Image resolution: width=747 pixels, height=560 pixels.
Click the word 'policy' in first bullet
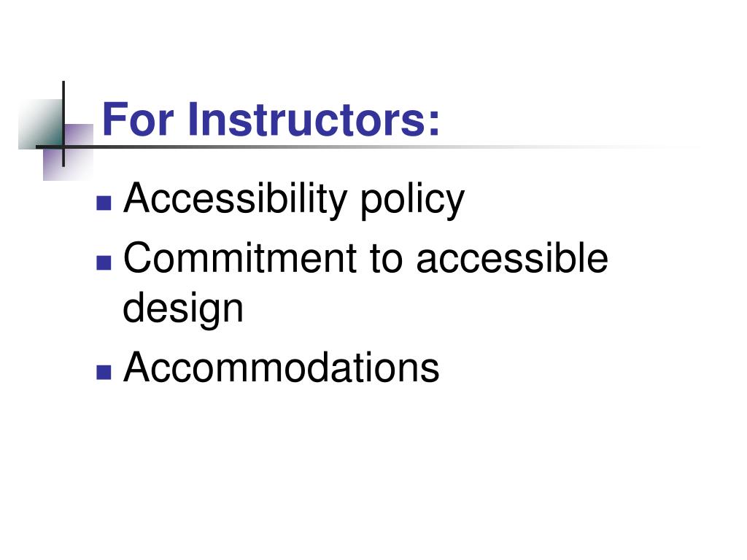pos(412,198)
